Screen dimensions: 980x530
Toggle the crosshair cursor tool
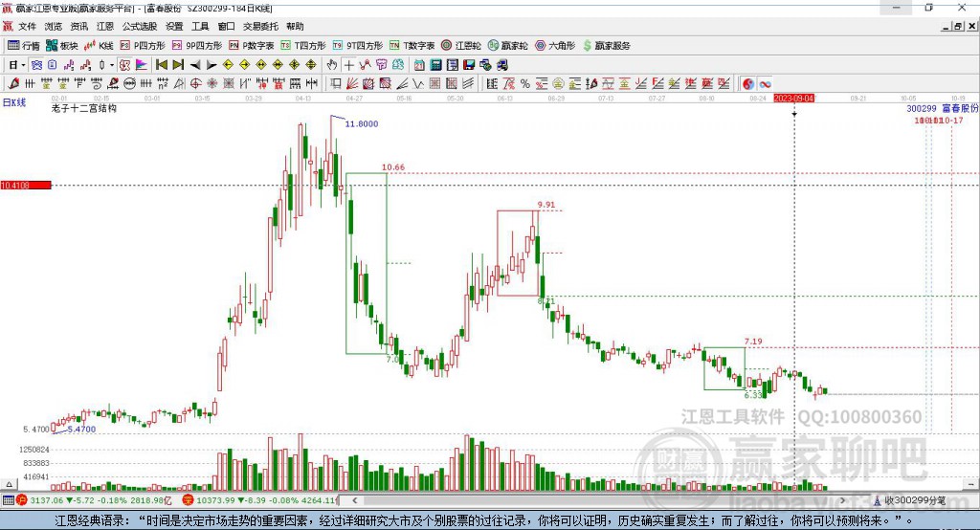(x=348, y=65)
